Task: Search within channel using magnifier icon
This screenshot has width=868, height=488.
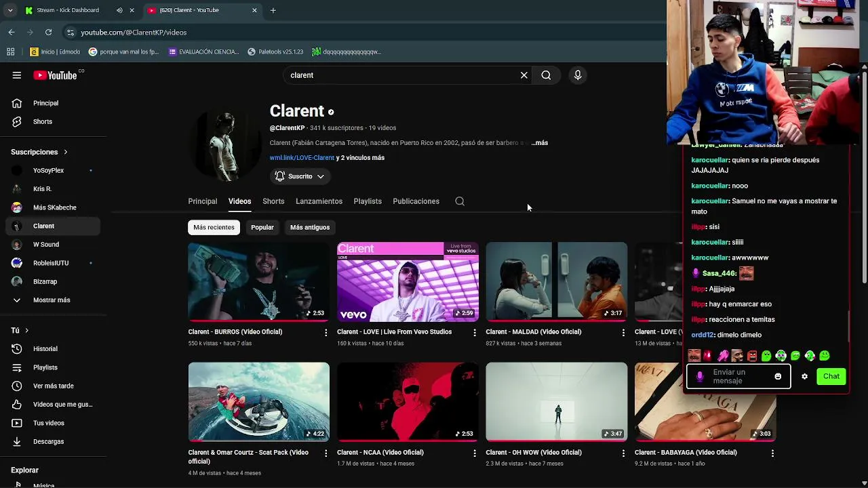Action: 460,201
